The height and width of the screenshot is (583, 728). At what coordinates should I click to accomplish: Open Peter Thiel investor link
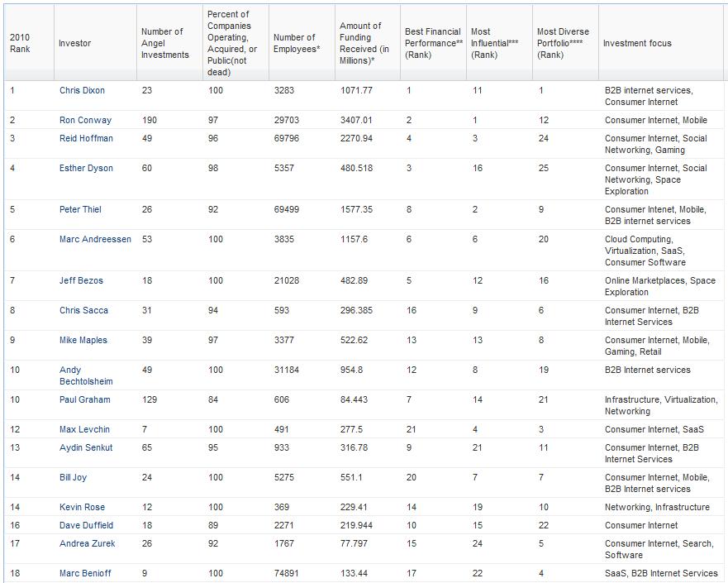tap(80, 209)
